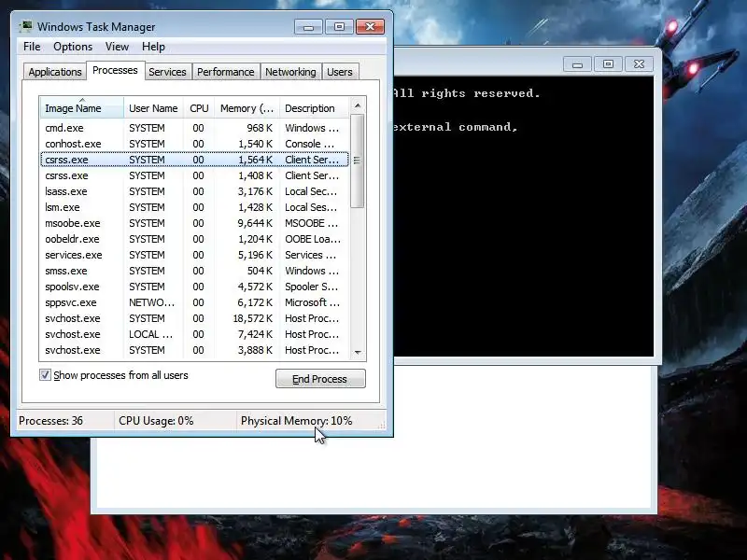This screenshot has width=747, height=560.
Task: Switch to the Applications tab
Action: (55, 72)
